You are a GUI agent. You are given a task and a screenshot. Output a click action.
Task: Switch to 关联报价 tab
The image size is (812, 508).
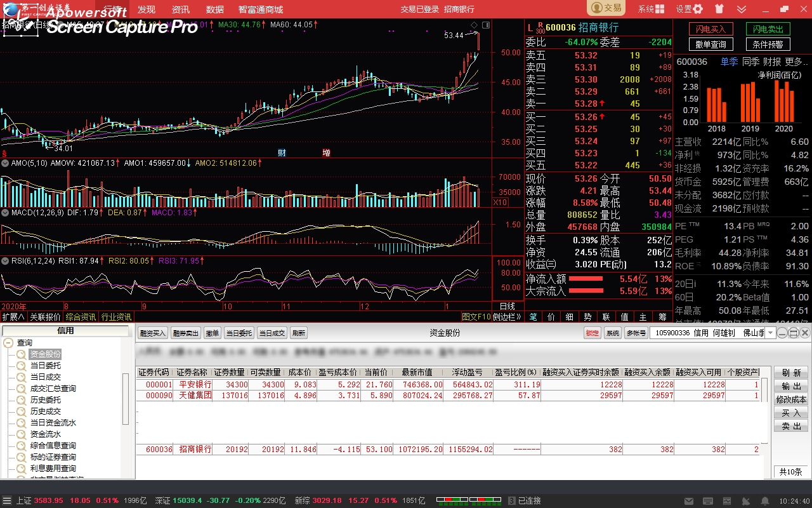pyautogui.click(x=45, y=317)
